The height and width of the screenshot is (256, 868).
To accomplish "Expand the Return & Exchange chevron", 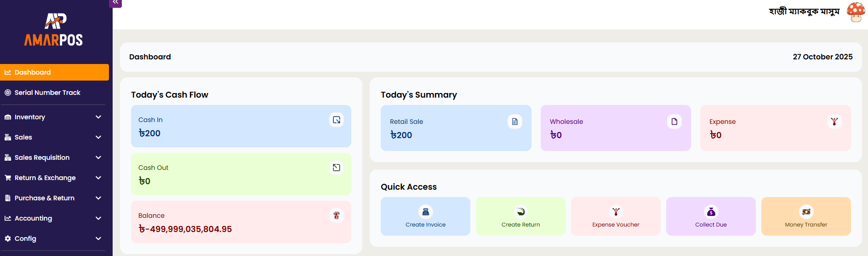I will pos(98,178).
